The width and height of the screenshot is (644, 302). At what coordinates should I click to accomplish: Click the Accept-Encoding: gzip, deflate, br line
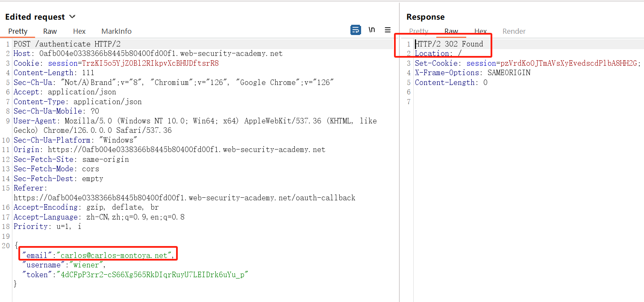tap(86, 207)
